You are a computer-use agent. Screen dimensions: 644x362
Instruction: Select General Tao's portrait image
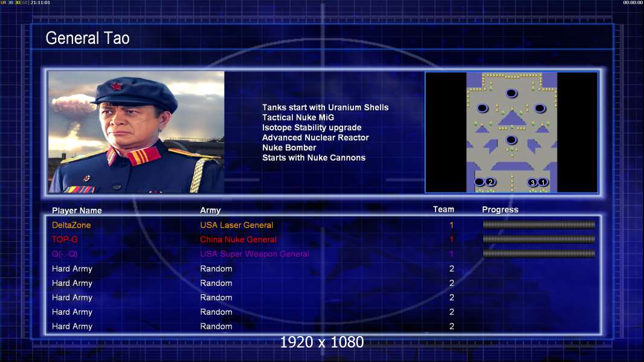coord(137,132)
